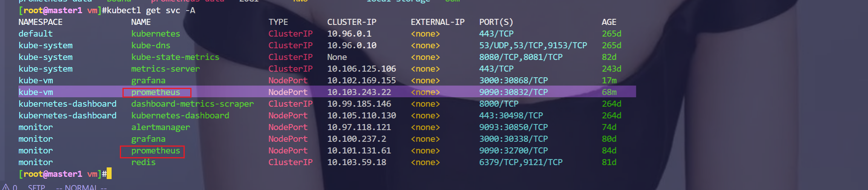Click the 9090:30832/TCP port text

pyautogui.click(x=513, y=92)
